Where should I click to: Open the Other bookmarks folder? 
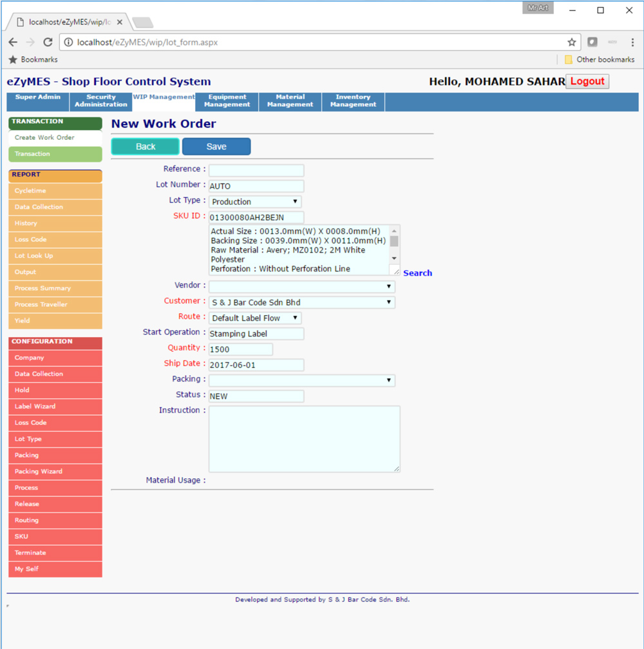[599, 59]
